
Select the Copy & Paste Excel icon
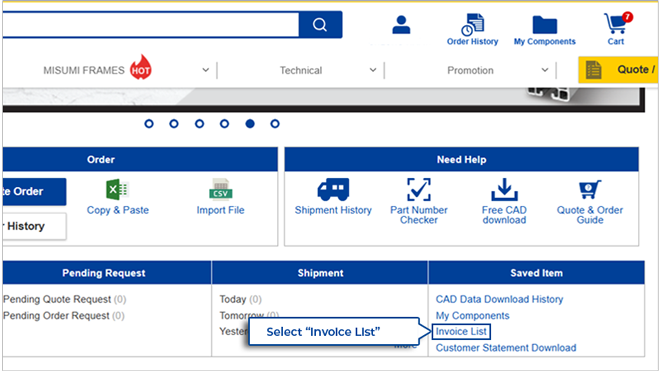[x=117, y=190]
